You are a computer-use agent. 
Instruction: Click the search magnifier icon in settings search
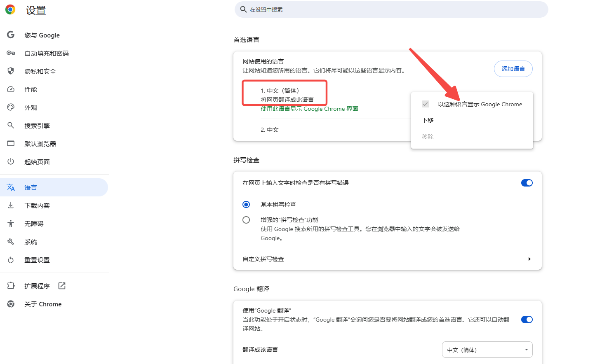pyautogui.click(x=243, y=9)
